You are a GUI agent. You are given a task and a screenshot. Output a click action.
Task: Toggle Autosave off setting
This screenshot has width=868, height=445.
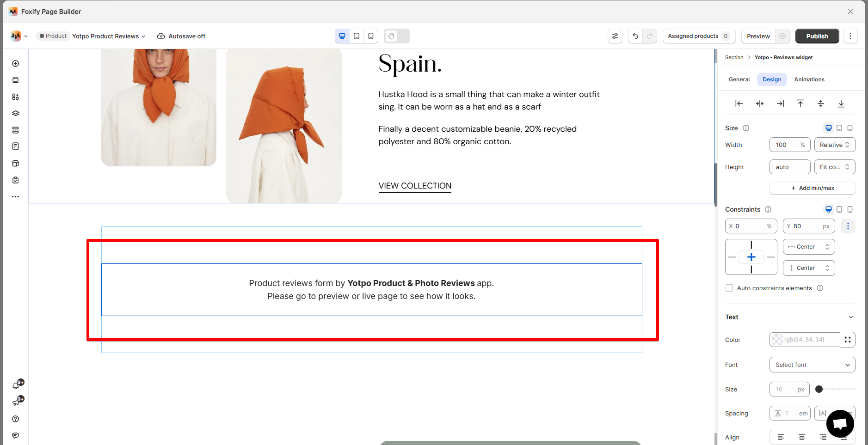(181, 36)
